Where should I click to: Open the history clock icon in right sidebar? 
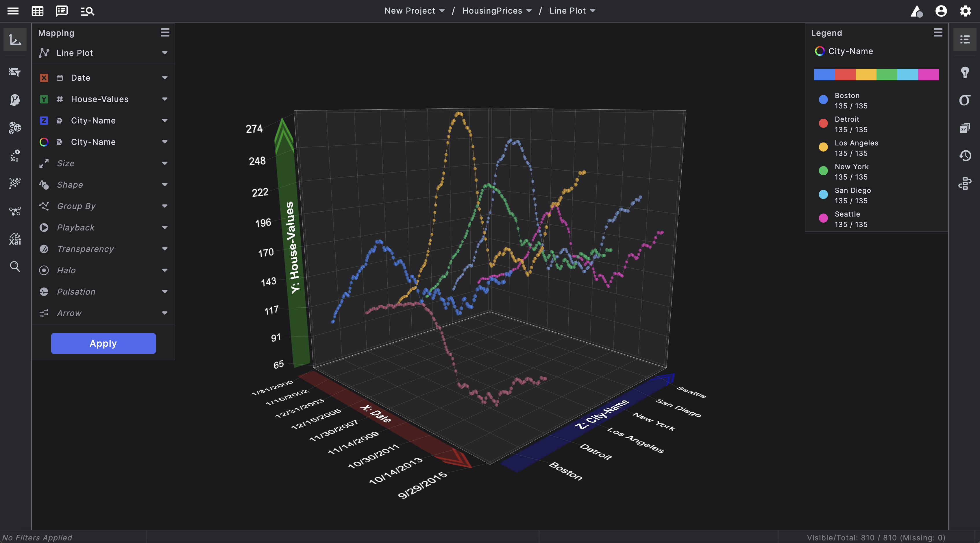(965, 156)
